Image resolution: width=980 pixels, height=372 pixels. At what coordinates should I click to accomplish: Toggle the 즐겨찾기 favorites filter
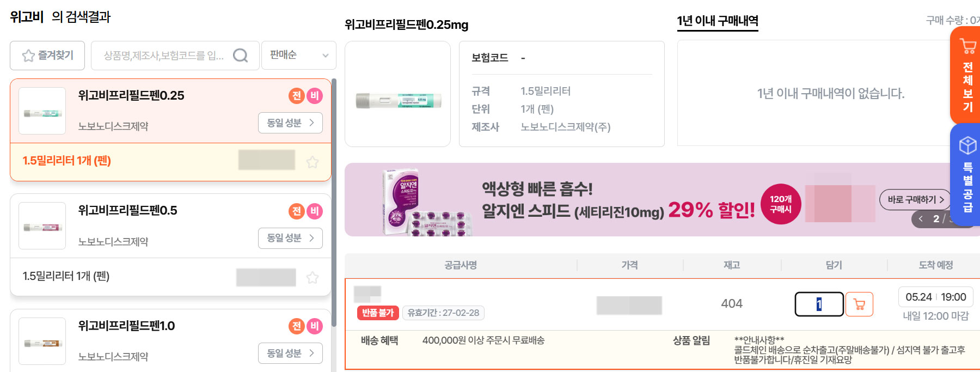47,56
